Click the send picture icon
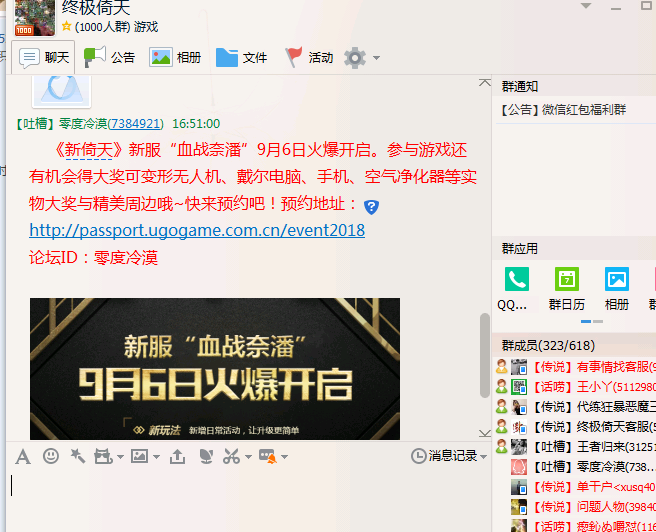The width and height of the screenshot is (656, 532). click(x=139, y=456)
